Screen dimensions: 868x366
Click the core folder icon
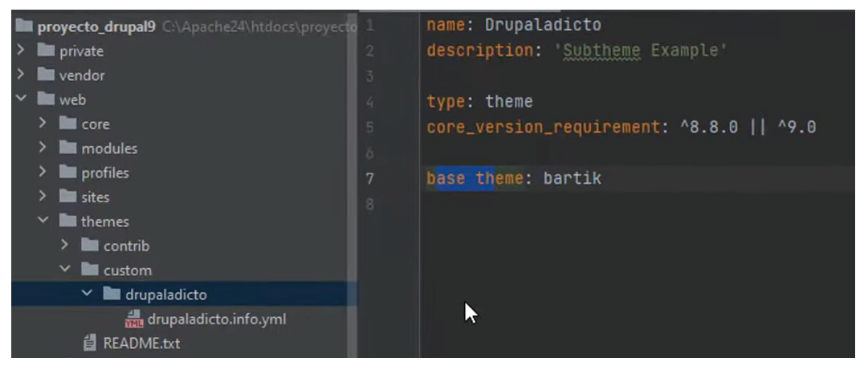tap(67, 124)
